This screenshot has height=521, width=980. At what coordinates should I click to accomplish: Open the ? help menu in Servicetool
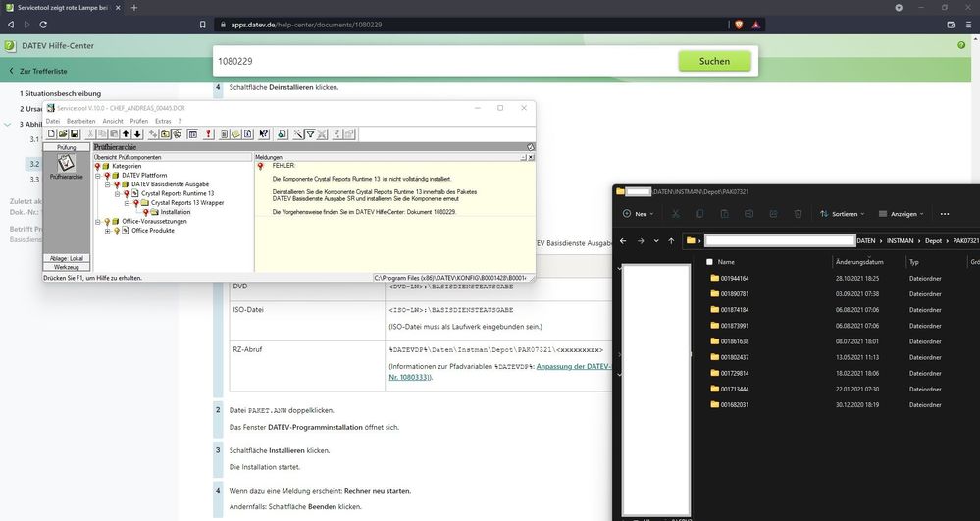[180, 121]
